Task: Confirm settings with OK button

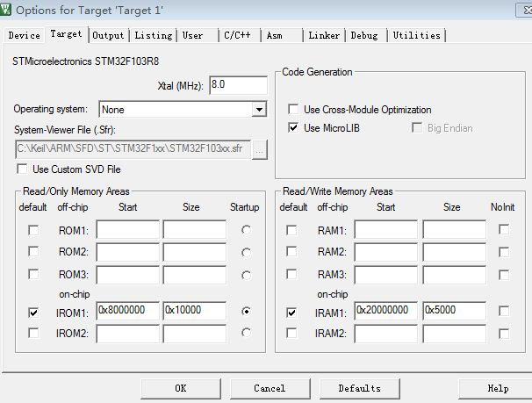Action: [181, 388]
